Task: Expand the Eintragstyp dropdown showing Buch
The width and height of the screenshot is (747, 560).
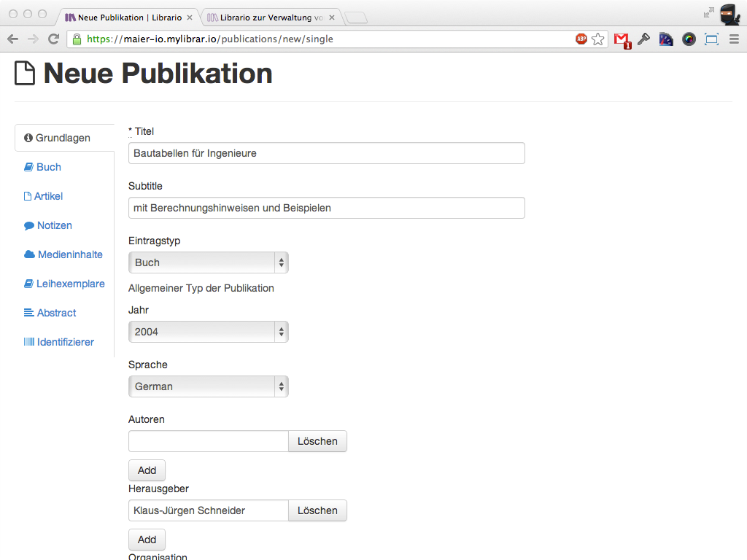Action: tap(208, 262)
